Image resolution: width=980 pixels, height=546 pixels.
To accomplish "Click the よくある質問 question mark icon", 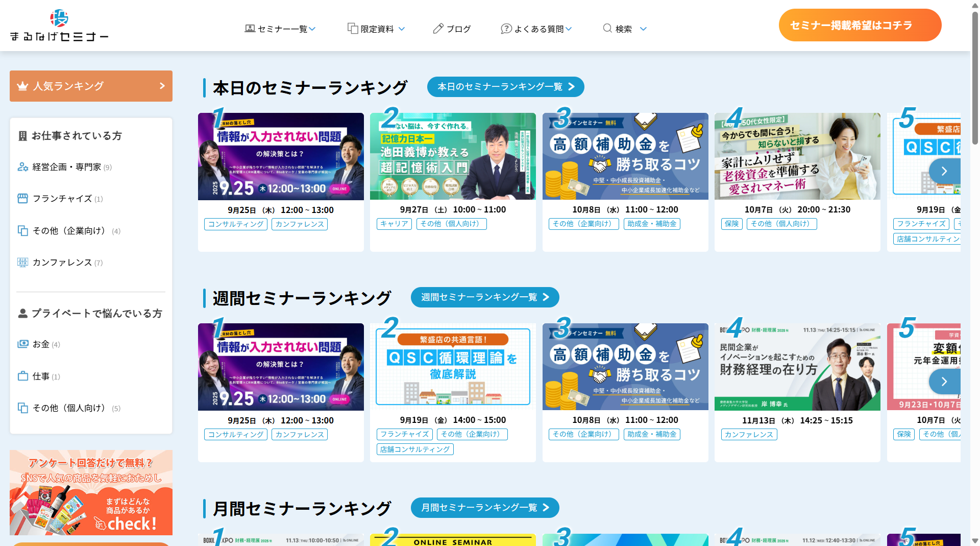I will (506, 29).
